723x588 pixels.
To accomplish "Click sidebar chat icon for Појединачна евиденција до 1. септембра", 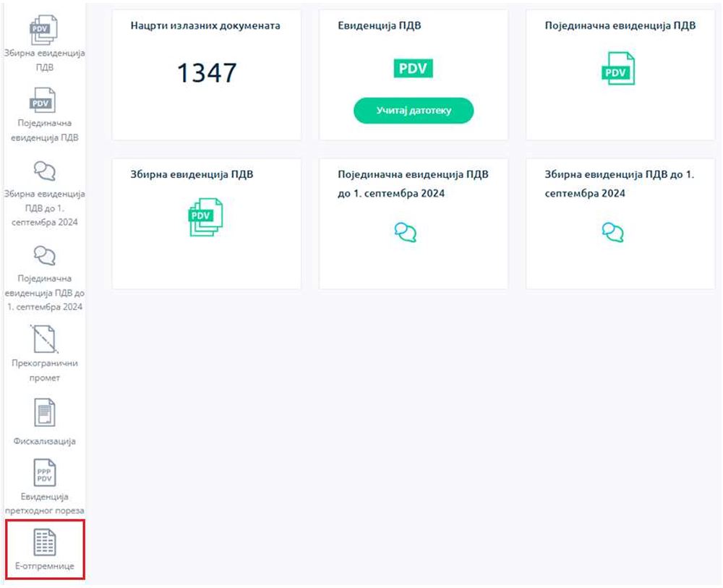I will pyautogui.click(x=45, y=255).
